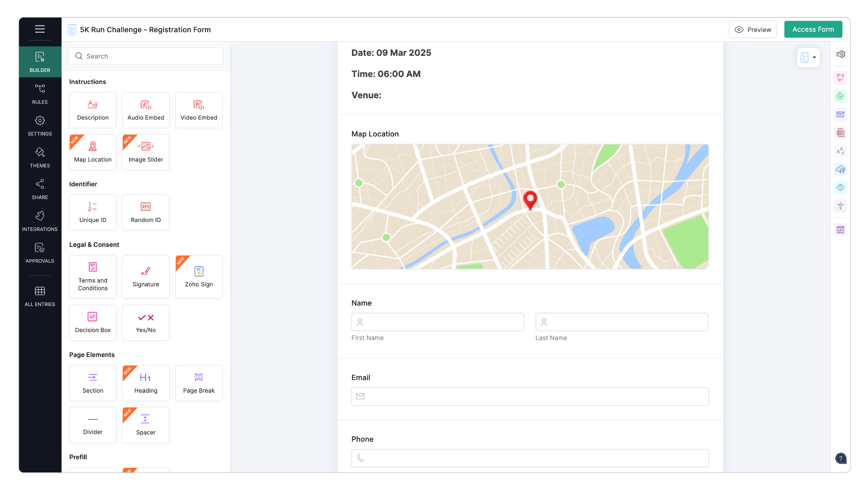This screenshot has height=490, width=868.
Task: Select the Zoho Sign element
Action: click(199, 277)
